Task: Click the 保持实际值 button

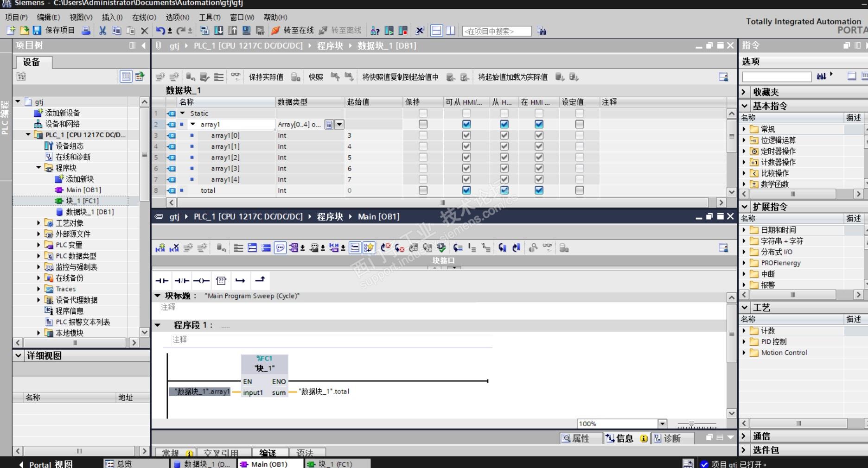Action: coord(266,77)
